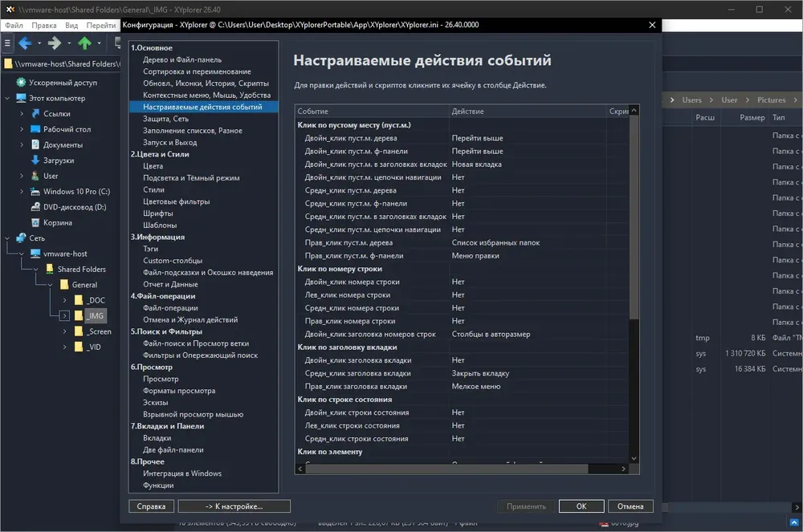The height and width of the screenshot is (532, 803).
Task: Click the blue Back arrow in toolbar
Action: click(25, 43)
